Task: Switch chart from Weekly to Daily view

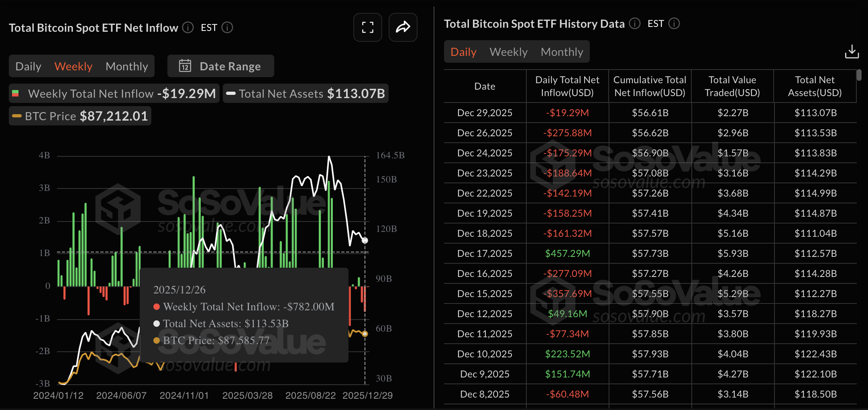Action: (x=28, y=66)
